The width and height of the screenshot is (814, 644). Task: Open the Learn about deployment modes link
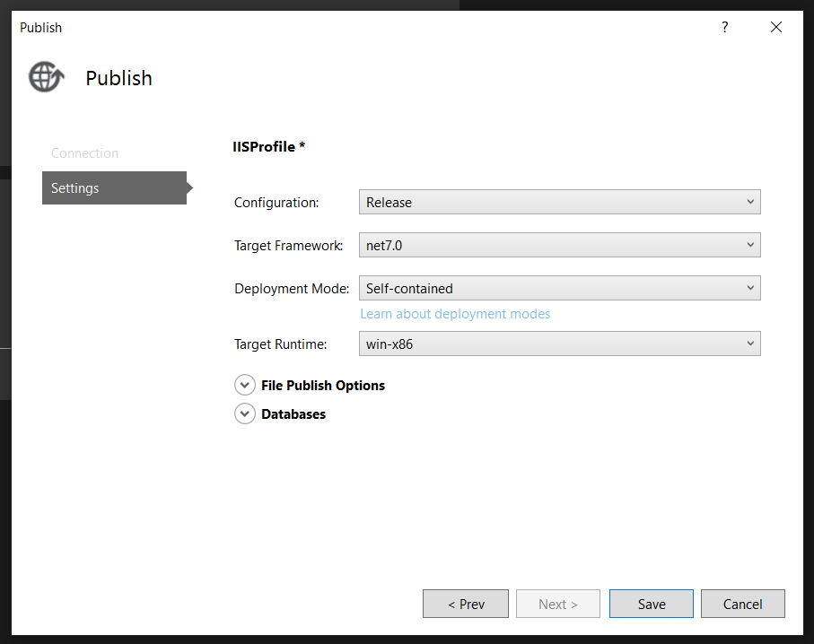coord(455,314)
